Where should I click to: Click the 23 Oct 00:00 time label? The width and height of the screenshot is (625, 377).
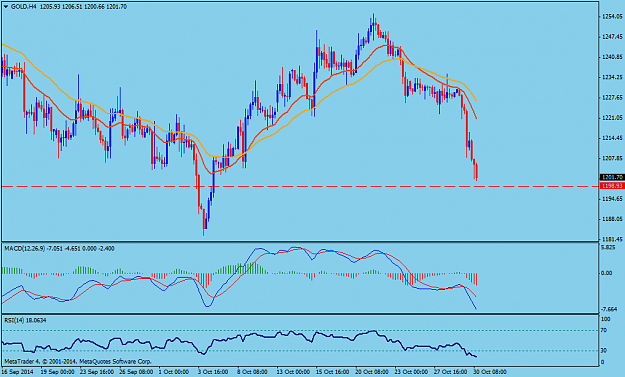coord(411,372)
